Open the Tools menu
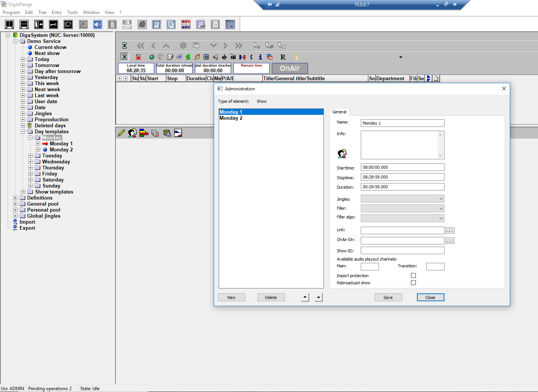The height and width of the screenshot is (392, 538). [72, 12]
